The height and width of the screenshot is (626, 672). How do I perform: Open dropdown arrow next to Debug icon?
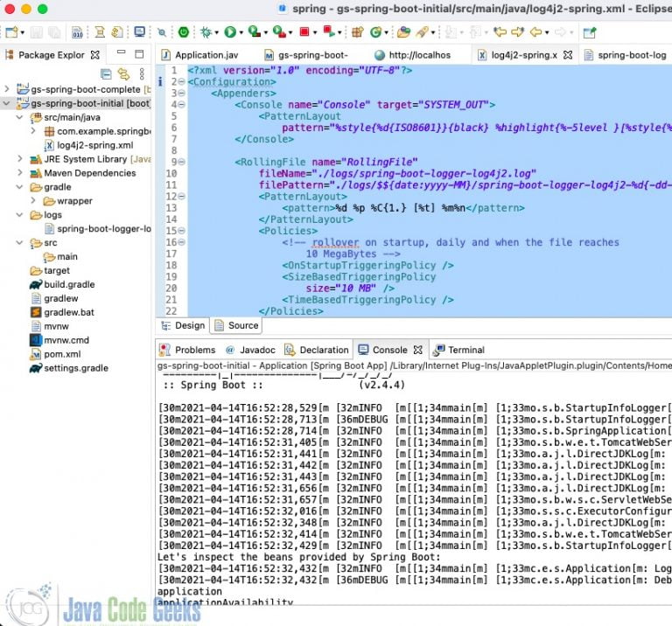(216, 33)
